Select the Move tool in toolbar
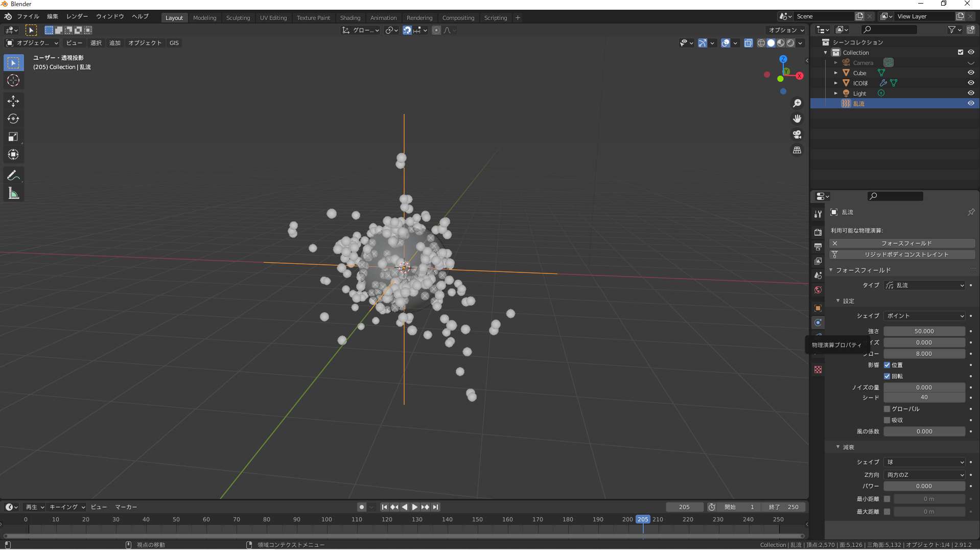Image resolution: width=980 pixels, height=550 pixels. point(13,101)
